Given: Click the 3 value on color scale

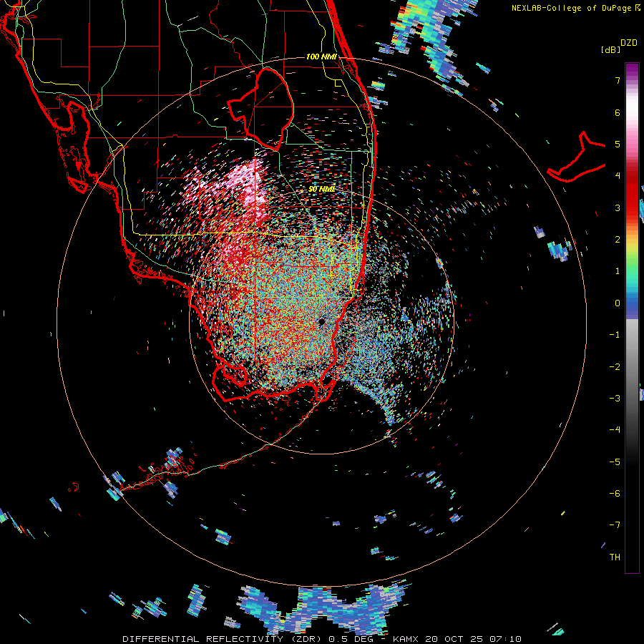Looking at the screenshot, I should pos(618,208).
